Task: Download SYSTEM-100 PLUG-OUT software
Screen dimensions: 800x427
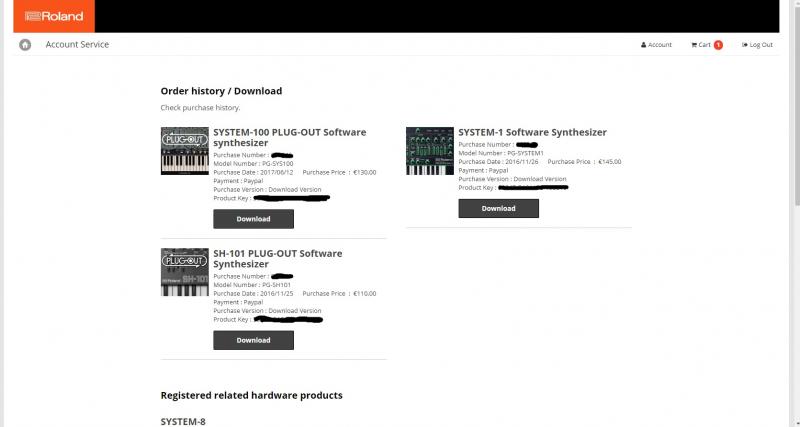Action: pyautogui.click(x=254, y=219)
